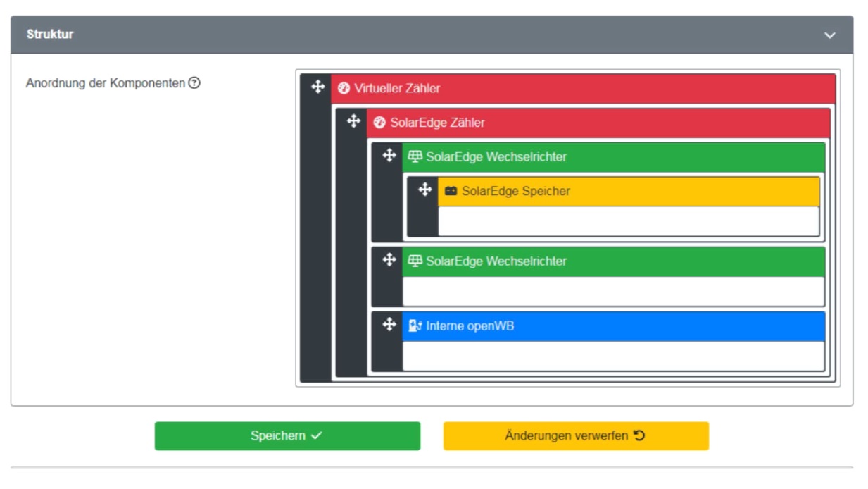Click empty drop area under second Wechselrichter
This screenshot has width=868, height=489.
613,291
